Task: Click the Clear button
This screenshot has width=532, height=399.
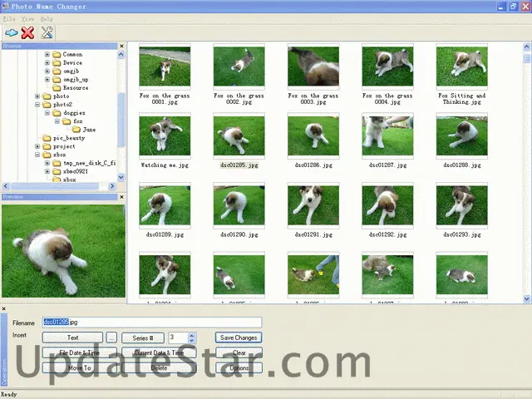Action: pos(239,352)
